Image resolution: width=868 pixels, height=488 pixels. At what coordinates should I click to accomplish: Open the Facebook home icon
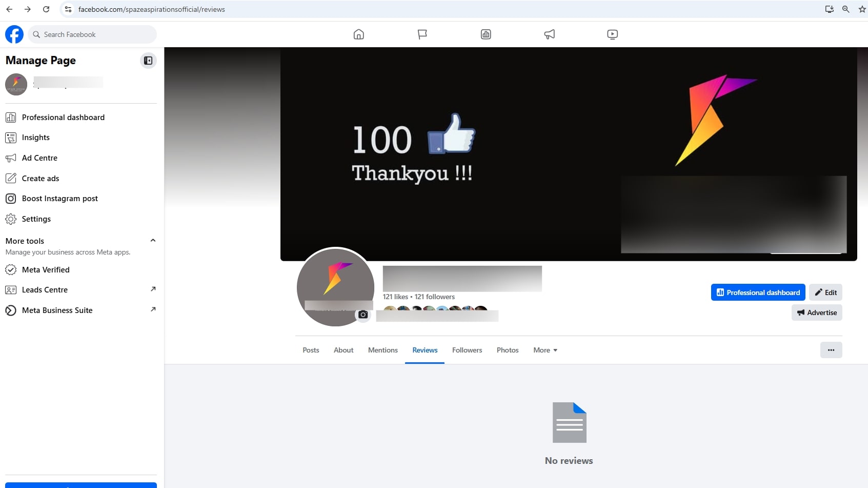pyautogui.click(x=358, y=34)
